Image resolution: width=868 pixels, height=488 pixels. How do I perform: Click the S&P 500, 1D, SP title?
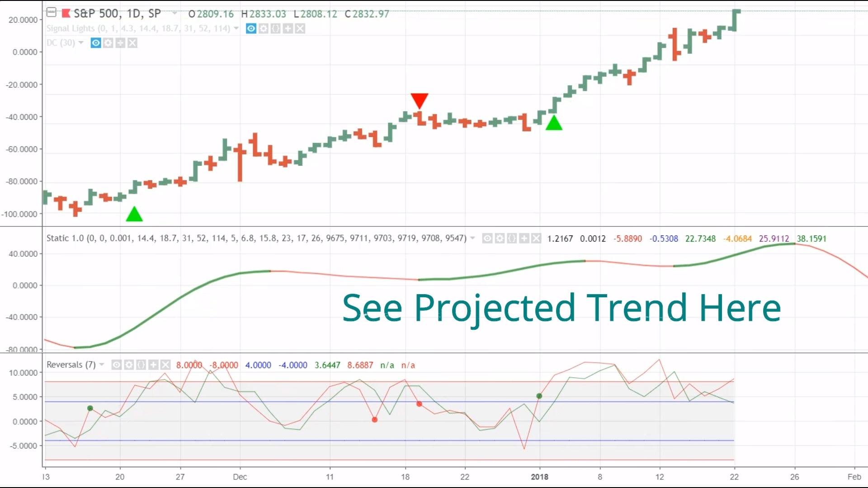point(117,14)
